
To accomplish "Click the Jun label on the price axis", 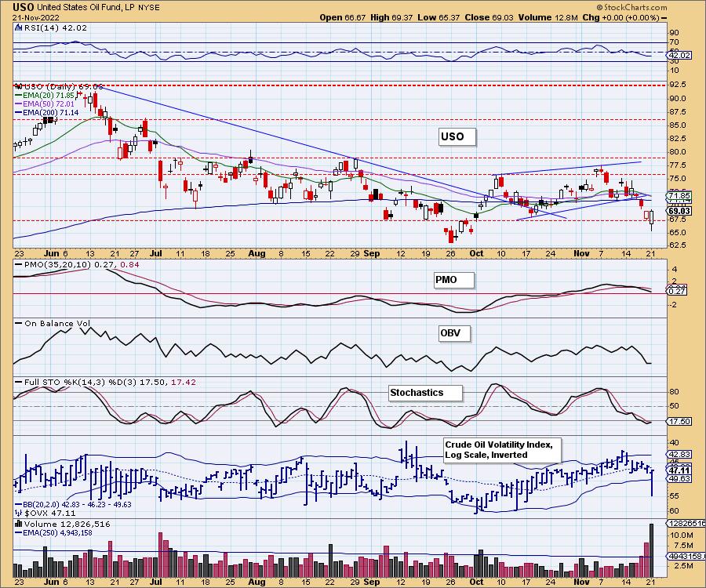I will (x=52, y=254).
